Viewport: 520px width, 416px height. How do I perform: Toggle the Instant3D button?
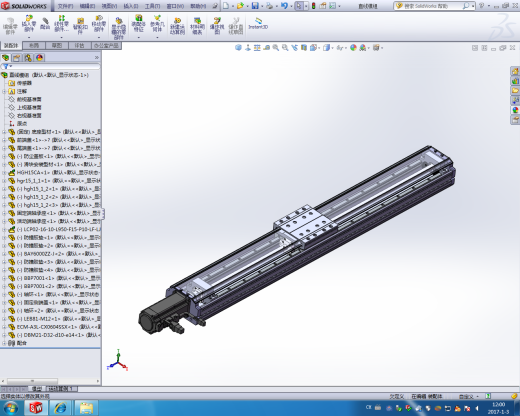click(x=258, y=24)
